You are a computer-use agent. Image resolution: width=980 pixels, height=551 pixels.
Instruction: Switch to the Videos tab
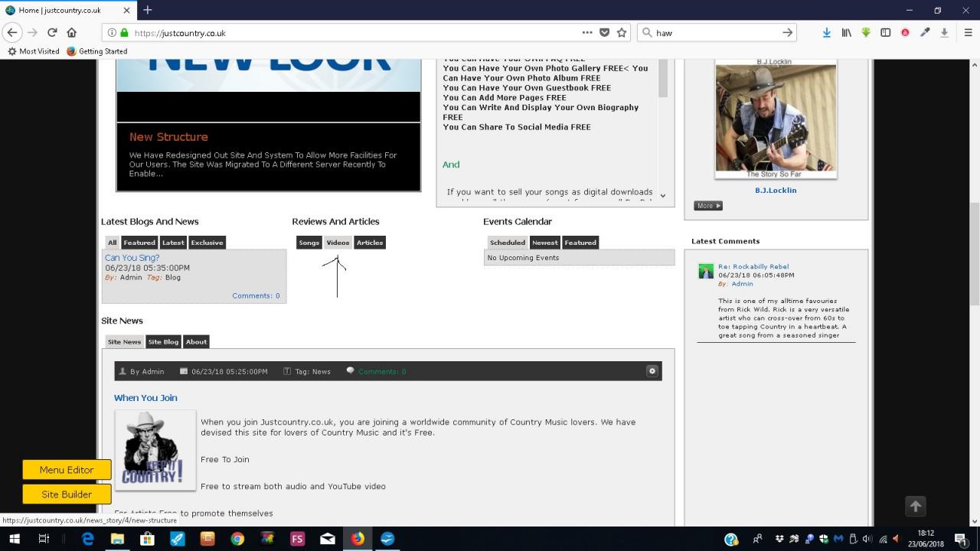click(338, 243)
